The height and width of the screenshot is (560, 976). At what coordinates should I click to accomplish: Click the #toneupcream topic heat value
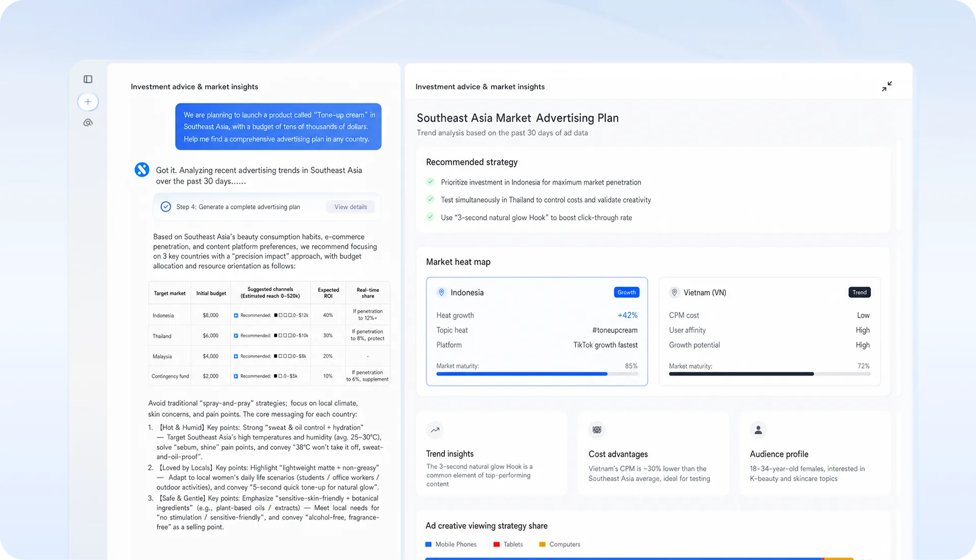pyautogui.click(x=615, y=330)
